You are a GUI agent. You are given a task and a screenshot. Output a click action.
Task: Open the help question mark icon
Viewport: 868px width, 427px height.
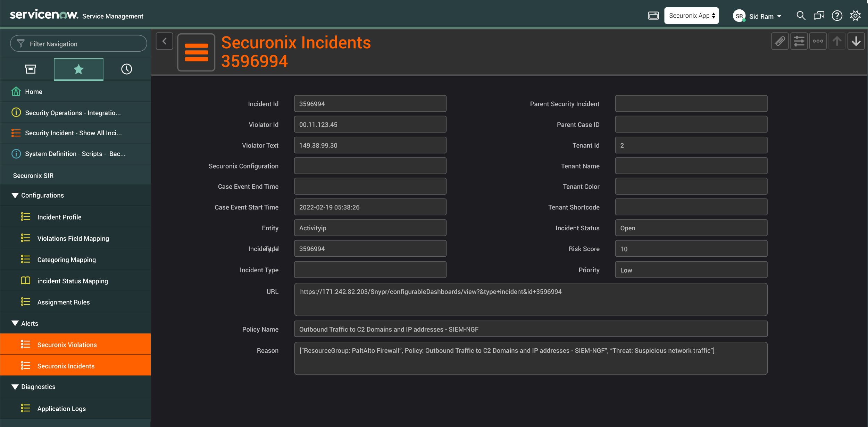pos(837,16)
